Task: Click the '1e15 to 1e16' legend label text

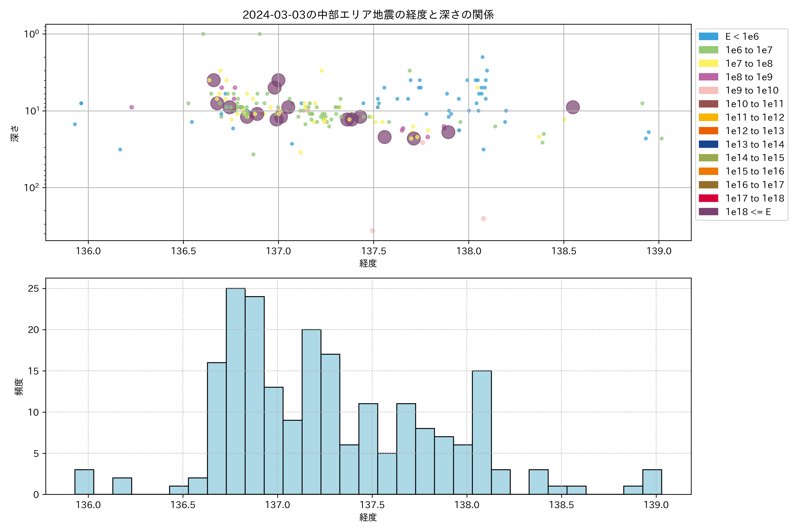Action: pyautogui.click(x=755, y=171)
